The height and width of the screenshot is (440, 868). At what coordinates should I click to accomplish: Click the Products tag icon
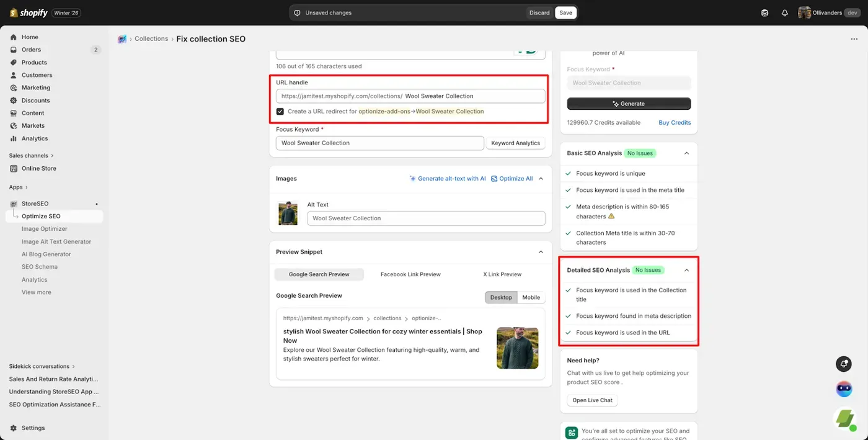(14, 63)
